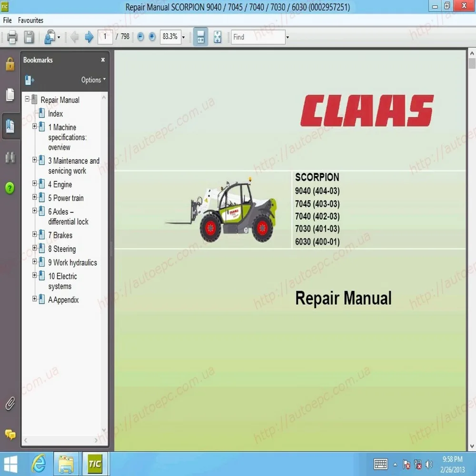Screen dimensions: 476x476
Task: Click the volume speaker tray icon
Action: 429,464
